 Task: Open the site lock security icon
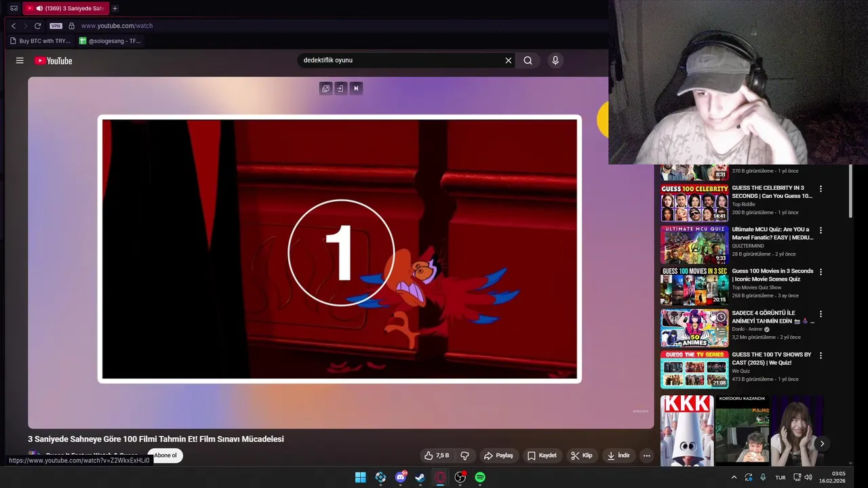pyautogui.click(x=71, y=26)
